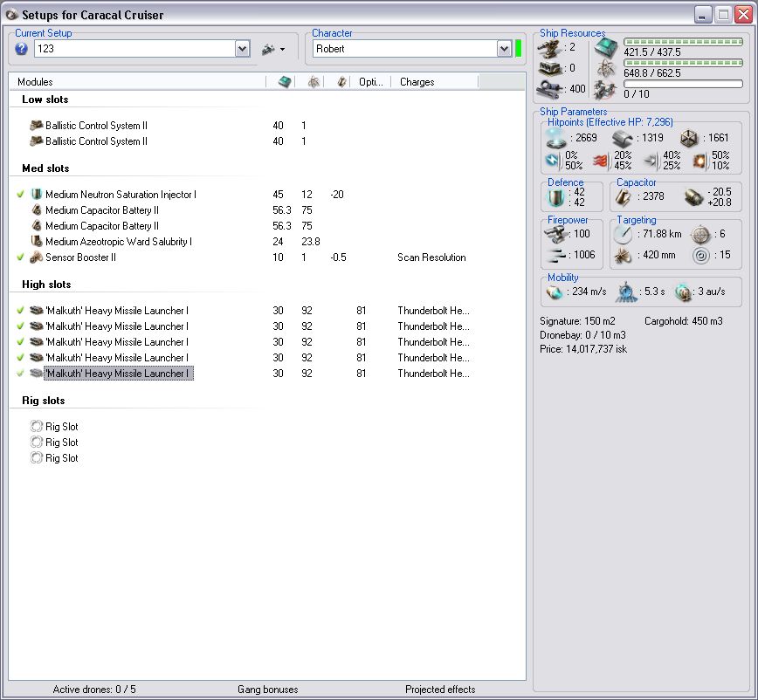The height and width of the screenshot is (700, 758).
Task: Click the green character status indicator
Action: click(x=518, y=49)
